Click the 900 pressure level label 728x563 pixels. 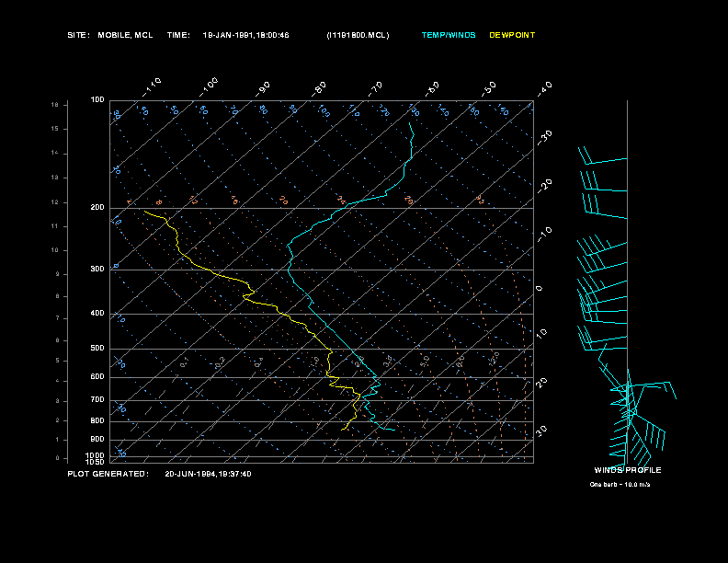97,440
